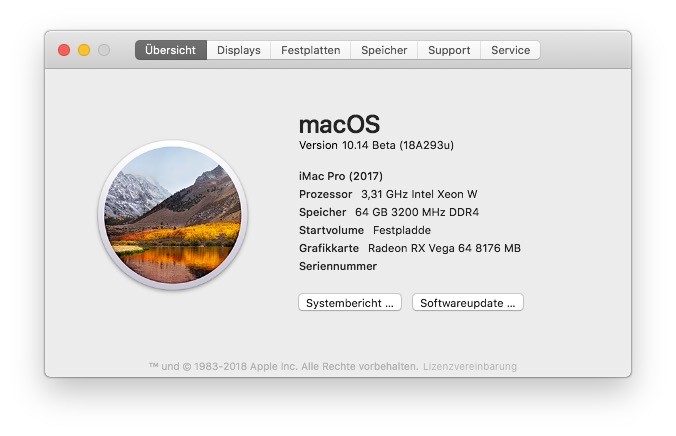Open the Systembericht button
The image size is (676, 436).
[350, 303]
